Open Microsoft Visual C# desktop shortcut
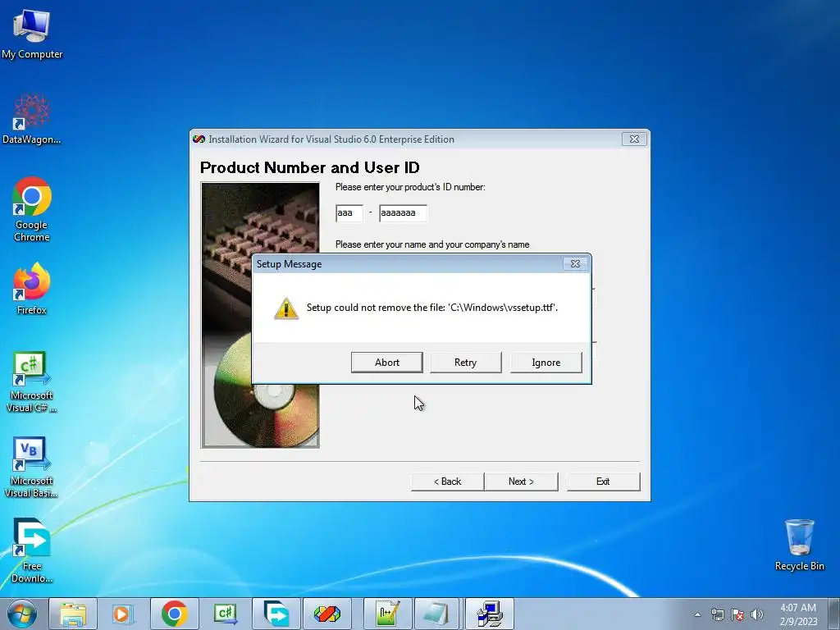 pyautogui.click(x=32, y=382)
